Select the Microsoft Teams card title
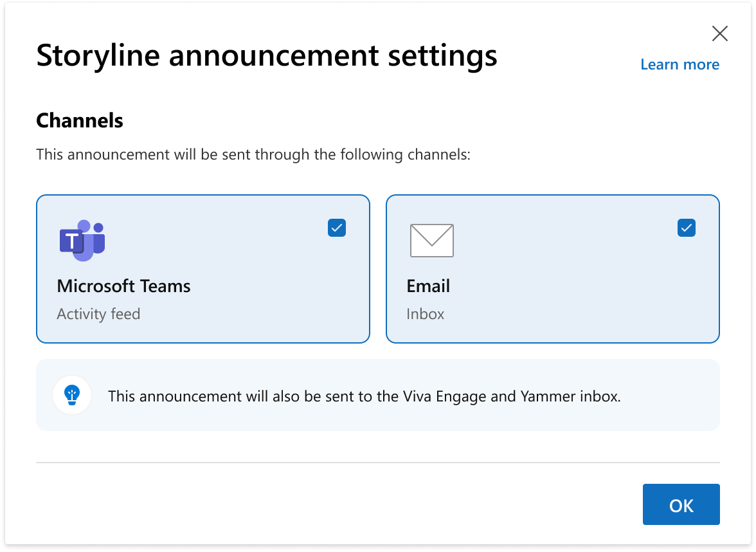756x552 pixels. [x=124, y=286]
